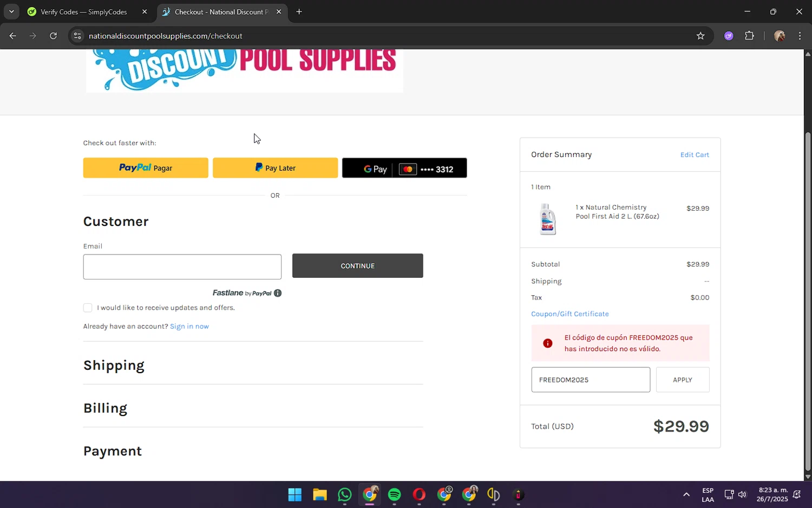Switch to the Verify Codes SimplyCodes tab

click(84, 11)
